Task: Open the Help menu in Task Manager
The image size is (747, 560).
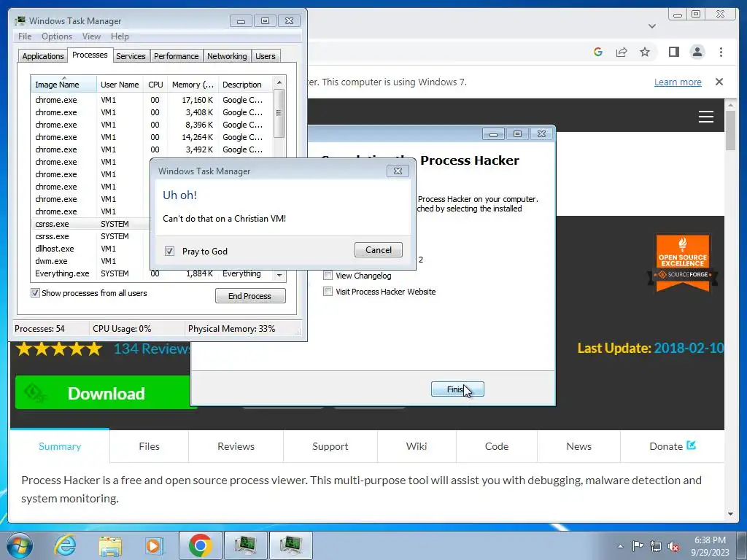Action: [x=120, y=36]
